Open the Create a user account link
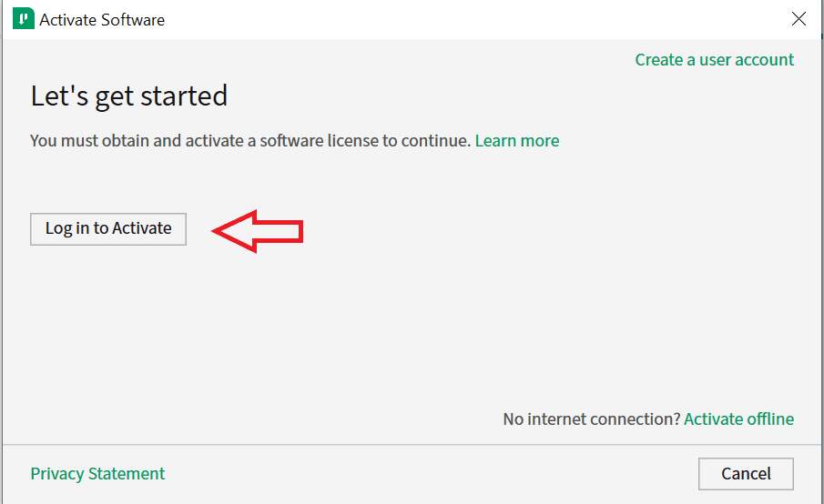Image resolution: width=824 pixels, height=504 pixels. (714, 60)
